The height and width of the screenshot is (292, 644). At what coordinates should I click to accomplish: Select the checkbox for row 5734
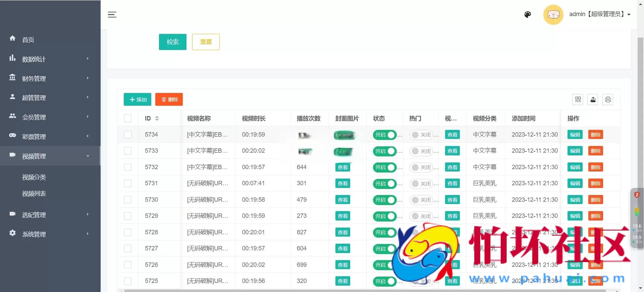pos(128,135)
